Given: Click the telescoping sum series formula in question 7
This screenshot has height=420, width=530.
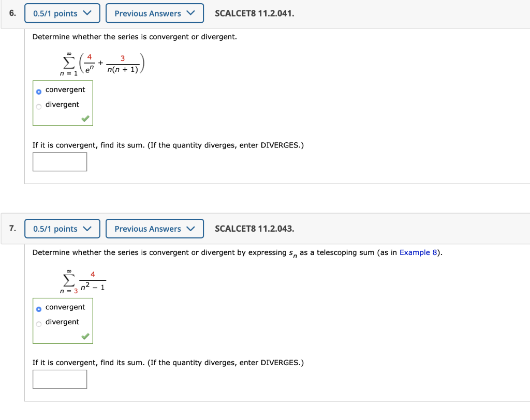Looking at the screenshot, I should (x=83, y=279).
